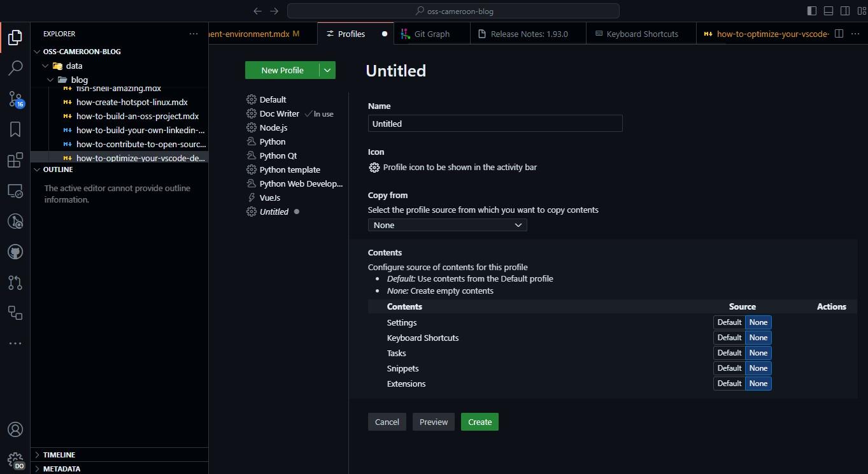Open how-to-build-an-oss-project.mdx file

tap(138, 116)
